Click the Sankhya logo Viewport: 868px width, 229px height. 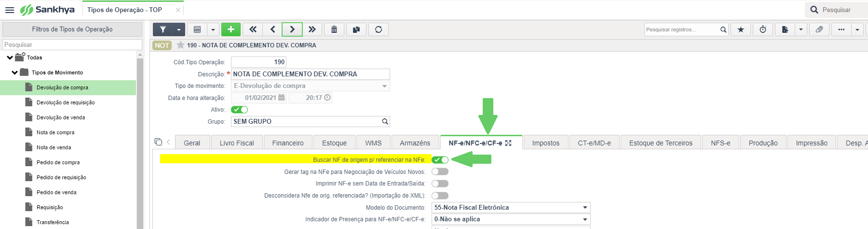click(x=47, y=10)
